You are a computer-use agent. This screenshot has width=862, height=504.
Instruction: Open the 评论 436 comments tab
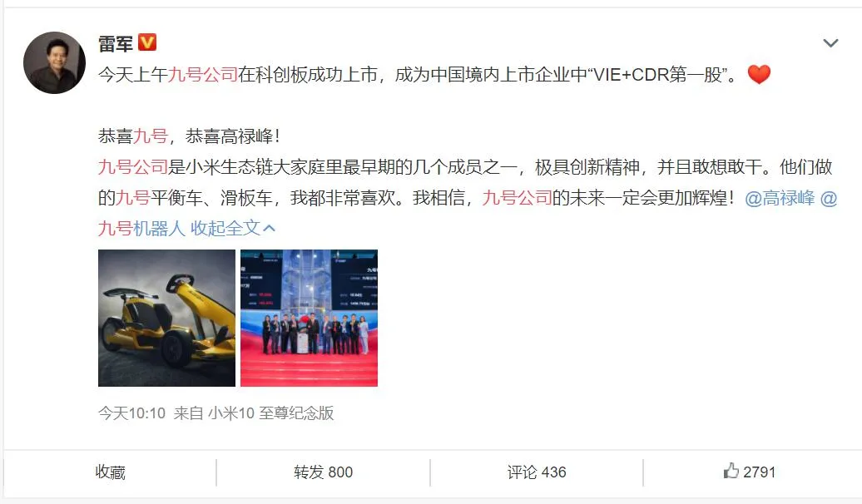(537, 472)
